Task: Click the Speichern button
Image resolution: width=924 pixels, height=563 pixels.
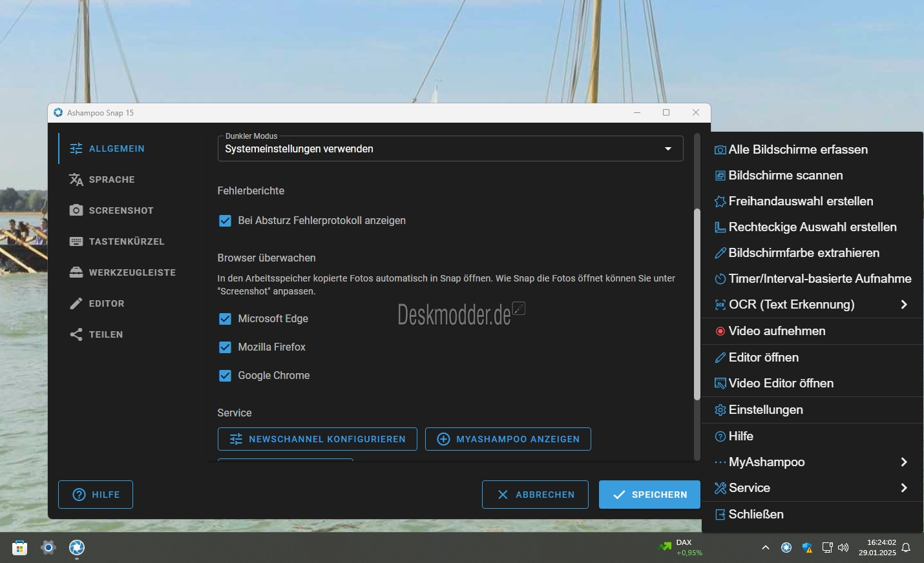Action: [649, 495]
